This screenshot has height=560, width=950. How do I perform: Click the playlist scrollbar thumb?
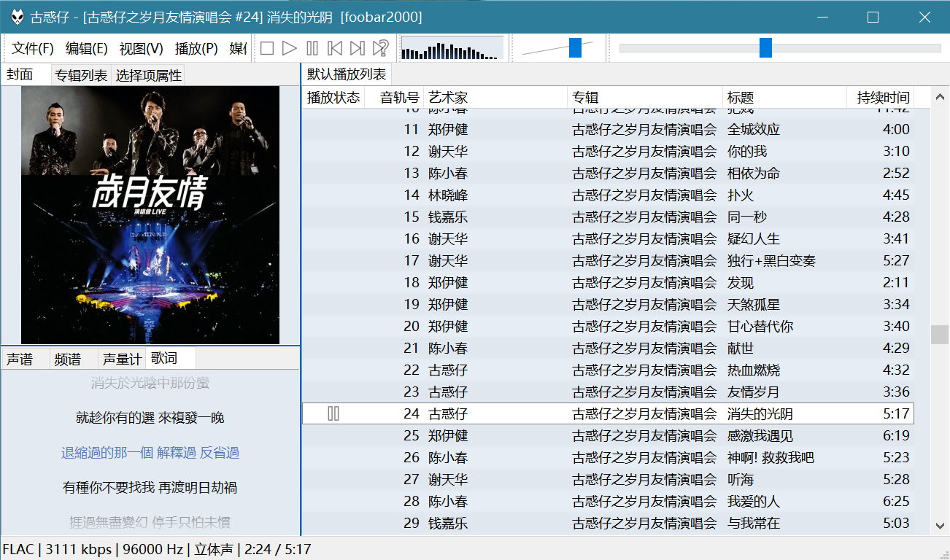pos(939,335)
